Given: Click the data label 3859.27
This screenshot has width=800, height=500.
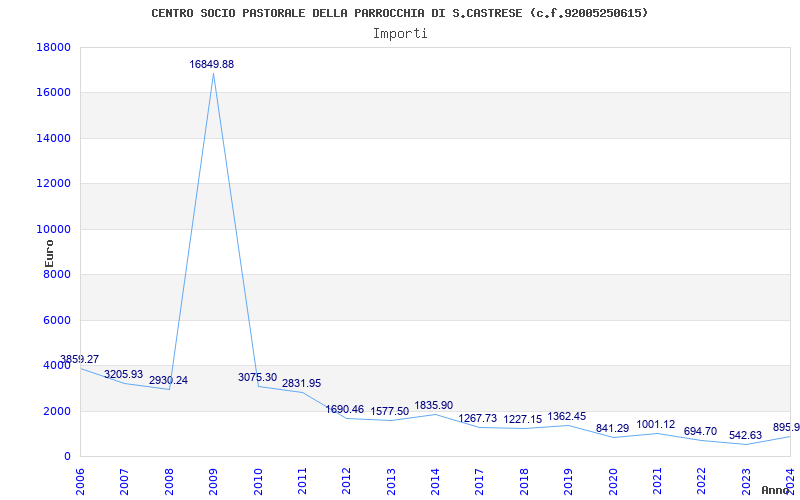Looking at the screenshot, I should click(80, 359).
